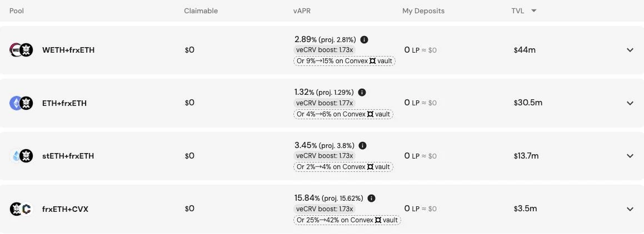The height and width of the screenshot is (234, 644).
Task: Click the frxETH+CVX pool token icon
Action: [x=22, y=209]
